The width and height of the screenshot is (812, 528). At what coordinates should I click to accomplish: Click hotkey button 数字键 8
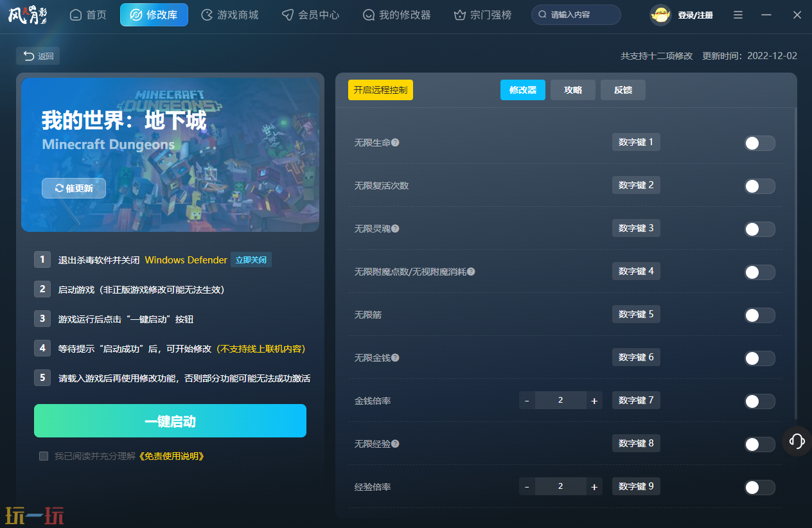click(x=636, y=443)
